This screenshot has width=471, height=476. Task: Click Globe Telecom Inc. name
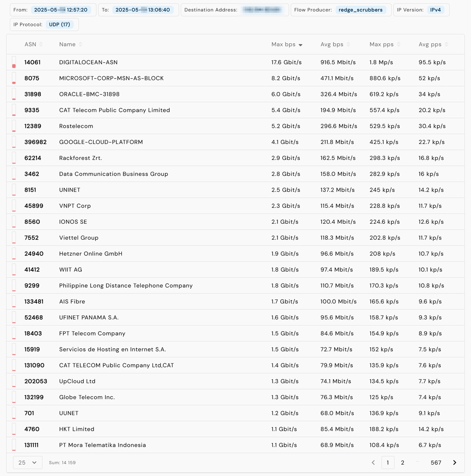click(x=87, y=397)
